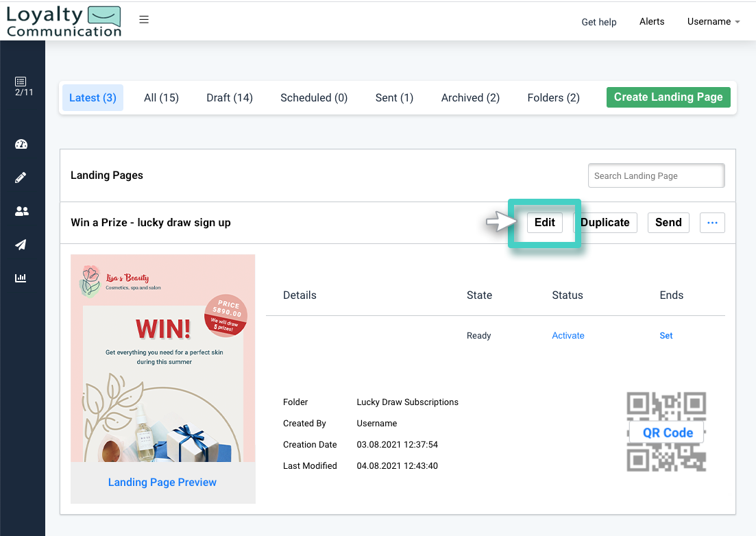The image size is (756, 536).
Task: Focus the Search Landing Page field
Action: pyautogui.click(x=656, y=176)
